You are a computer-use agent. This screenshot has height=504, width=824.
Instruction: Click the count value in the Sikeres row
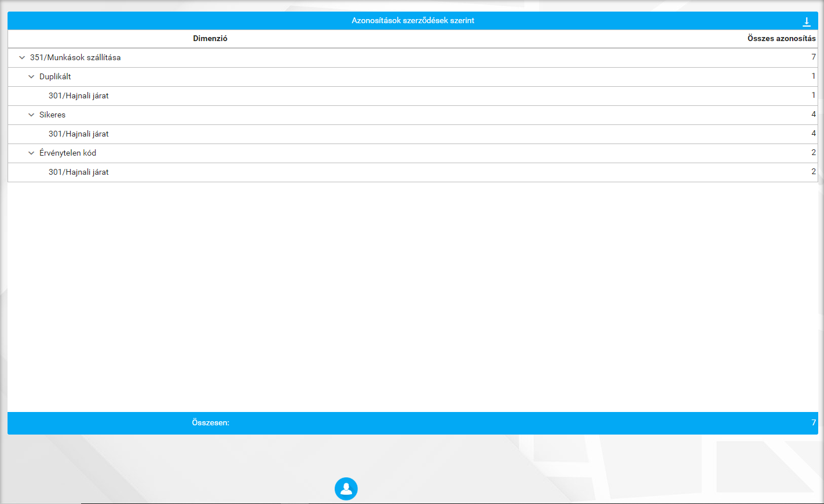tap(813, 115)
